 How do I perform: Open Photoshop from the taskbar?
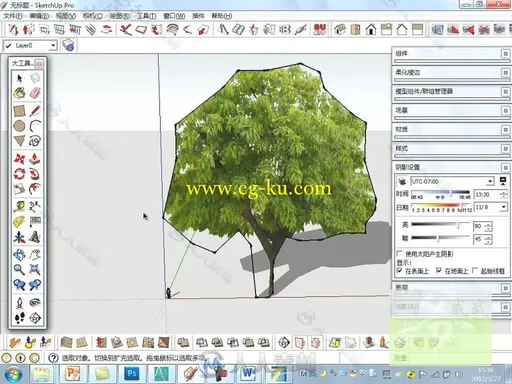(x=131, y=374)
